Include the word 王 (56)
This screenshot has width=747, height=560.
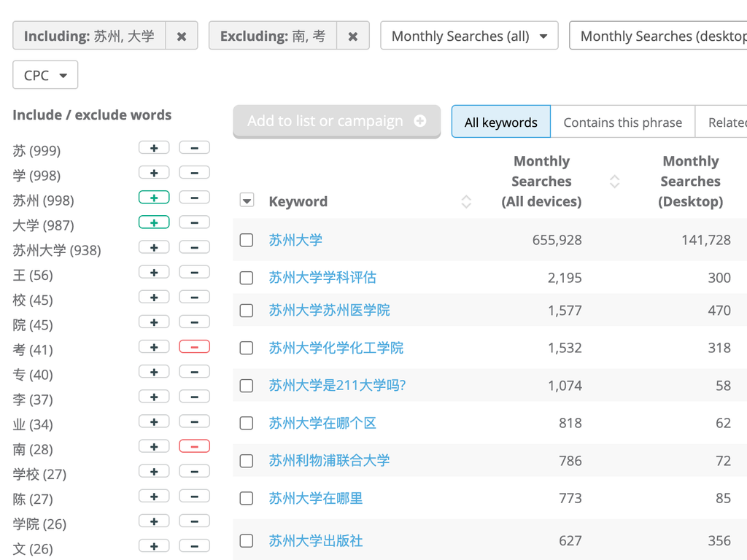pyautogui.click(x=154, y=272)
